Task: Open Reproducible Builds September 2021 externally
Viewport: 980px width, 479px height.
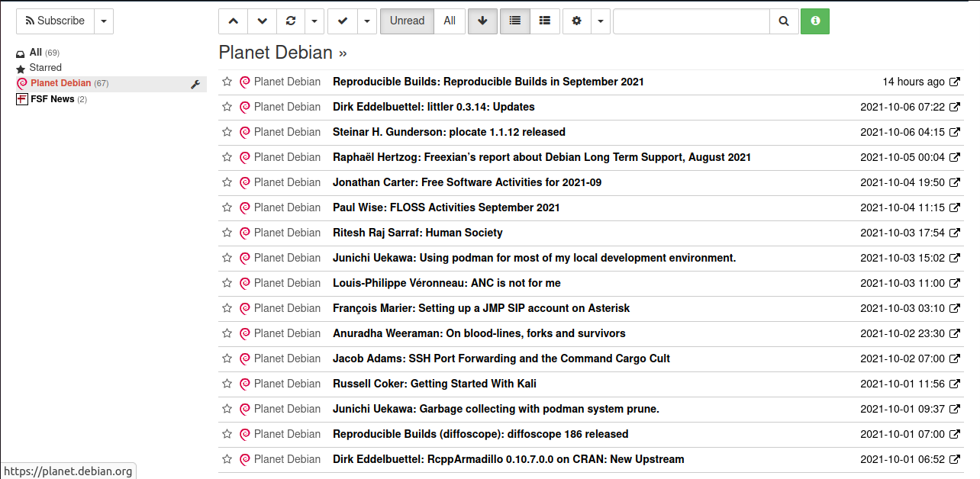Action: point(954,82)
